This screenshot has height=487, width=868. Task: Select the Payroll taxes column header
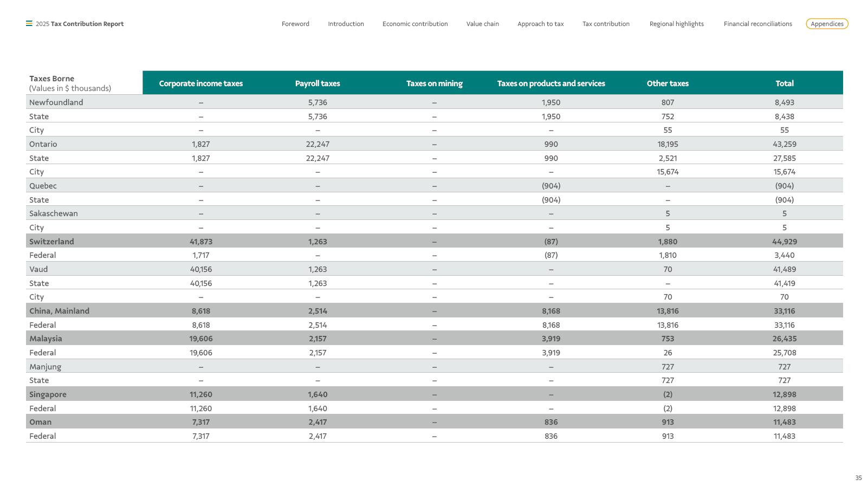(318, 83)
